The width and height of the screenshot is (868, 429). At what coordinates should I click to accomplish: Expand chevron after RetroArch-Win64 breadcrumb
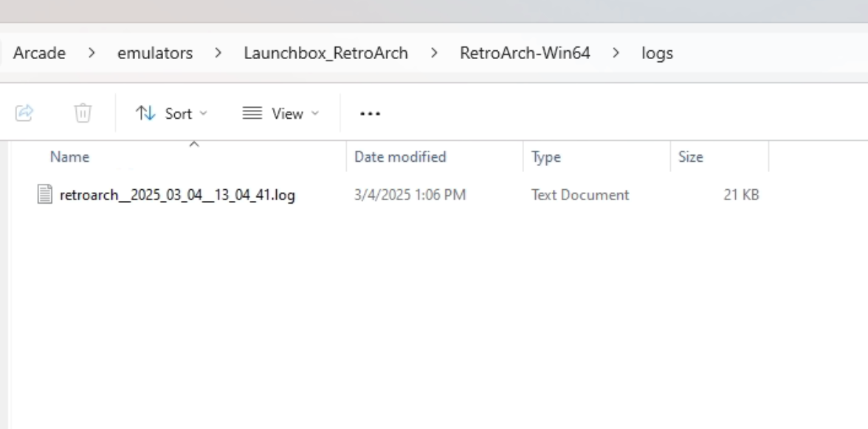point(616,53)
